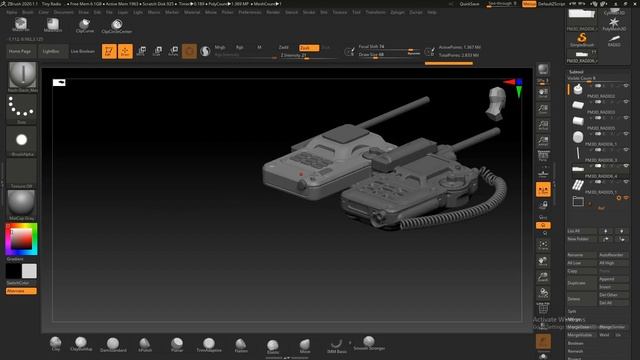Toggle Local symmetry orange button in right shelf
Screen dimensions: 640x360
[x=543, y=190]
